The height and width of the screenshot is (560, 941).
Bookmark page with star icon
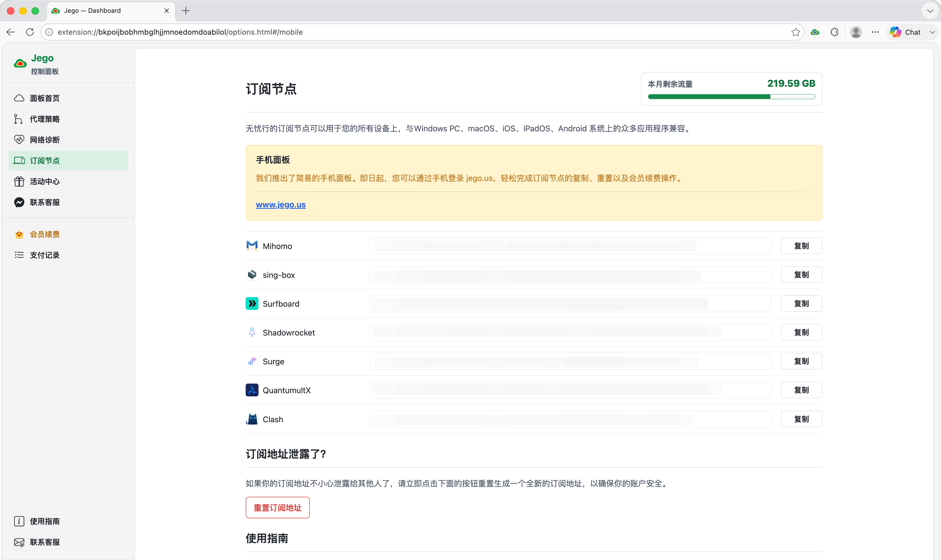[795, 32]
